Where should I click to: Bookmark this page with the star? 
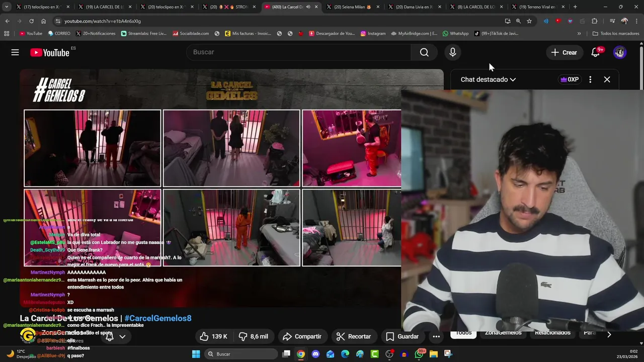coord(529,21)
